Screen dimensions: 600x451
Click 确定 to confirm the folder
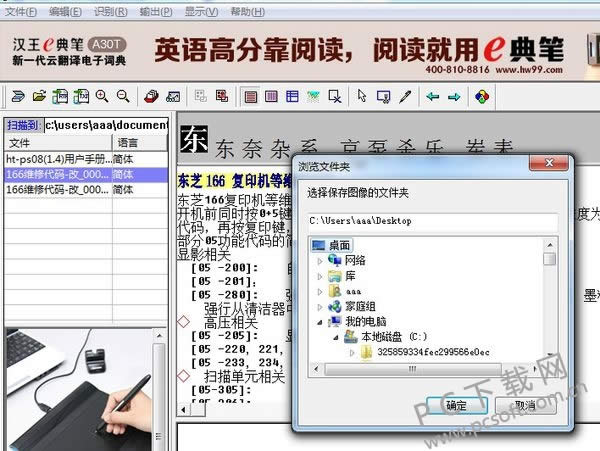[457, 405]
